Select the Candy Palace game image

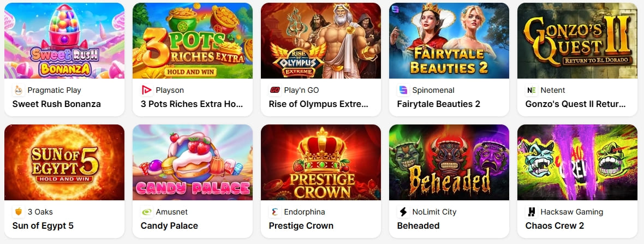[193, 163]
